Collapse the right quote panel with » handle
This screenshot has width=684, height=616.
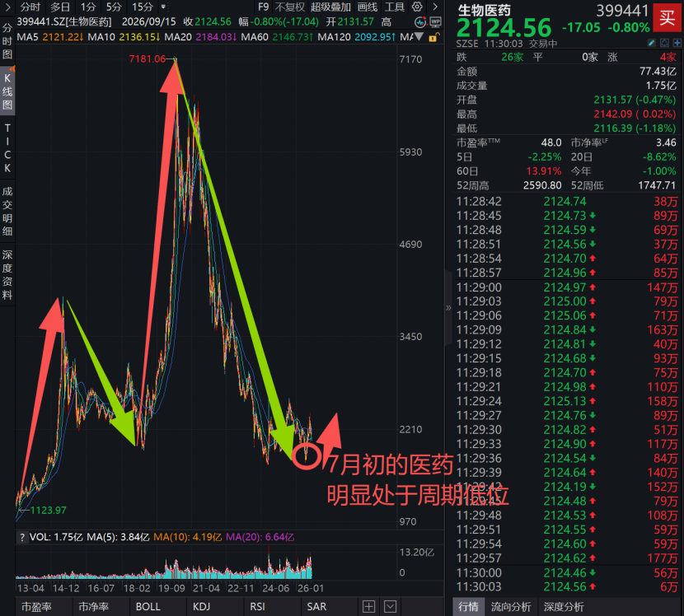click(x=448, y=308)
